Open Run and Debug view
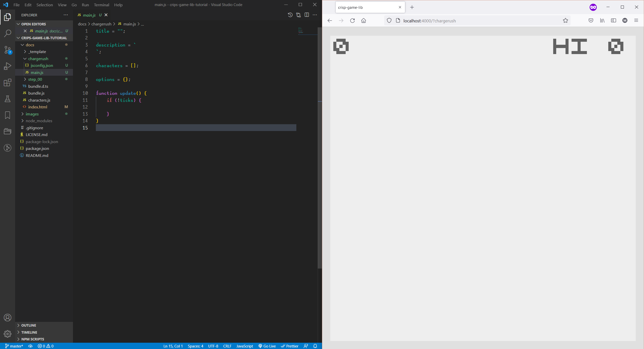 click(8, 66)
